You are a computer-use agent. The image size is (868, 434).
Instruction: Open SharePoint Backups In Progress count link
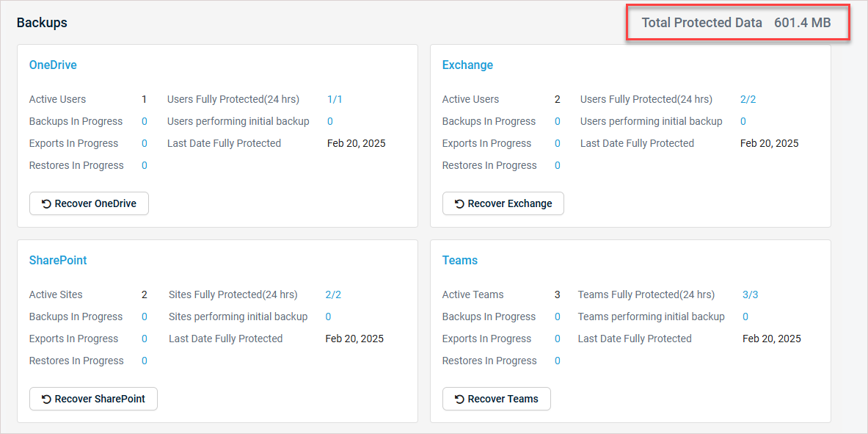click(145, 317)
